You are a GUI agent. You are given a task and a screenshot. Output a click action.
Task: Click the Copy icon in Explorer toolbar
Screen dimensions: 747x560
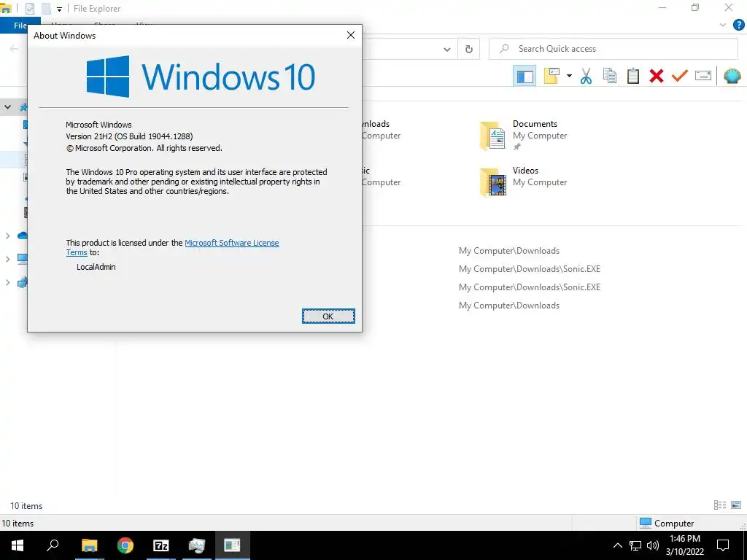point(609,76)
